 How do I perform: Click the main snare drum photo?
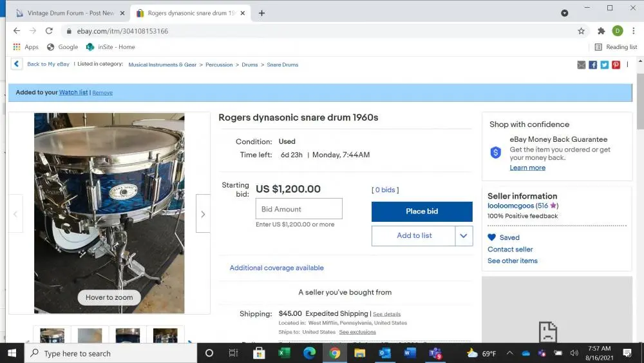(109, 213)
